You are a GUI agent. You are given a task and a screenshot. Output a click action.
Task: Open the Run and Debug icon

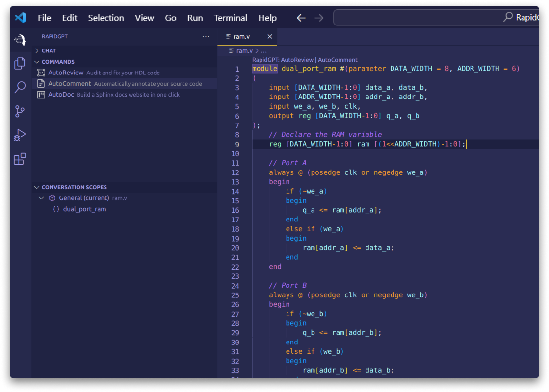pyautogui.click(x=20, y=135)
